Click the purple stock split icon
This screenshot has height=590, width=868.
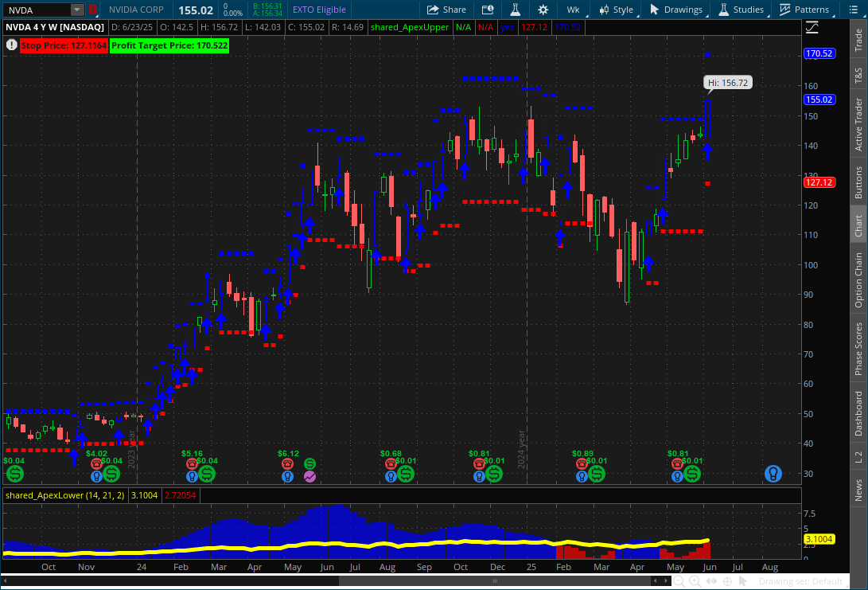click(310, 476)
